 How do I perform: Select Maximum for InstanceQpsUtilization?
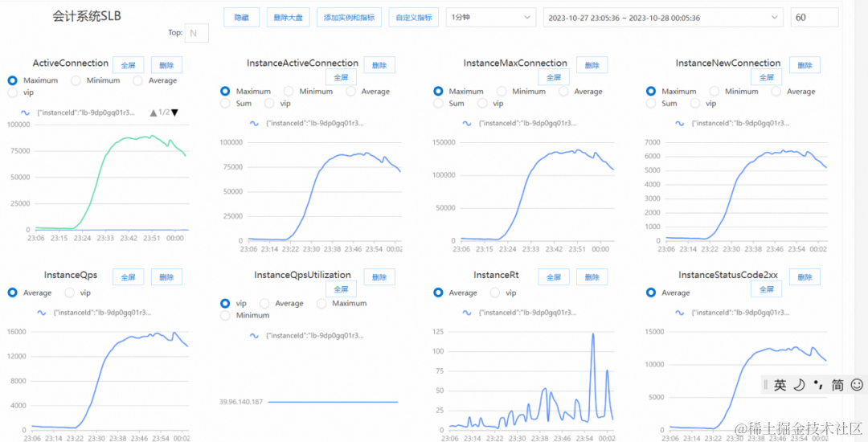click(x=321, y=303)
